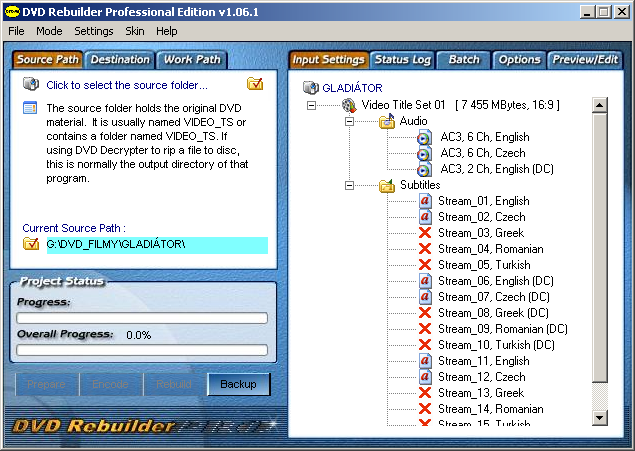Toggle audio stream AC3, 6 Ch, English icon
The width and height of the screenshot is (635, 451).
tap(424, 137)
